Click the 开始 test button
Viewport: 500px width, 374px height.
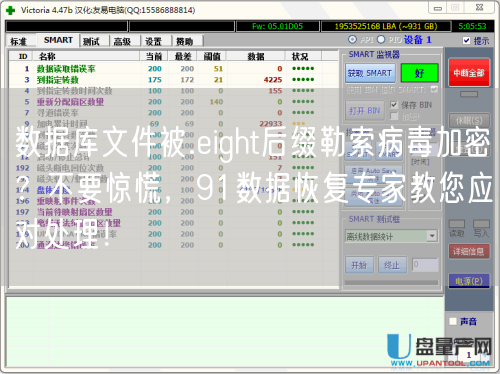(x=359, y=265)
